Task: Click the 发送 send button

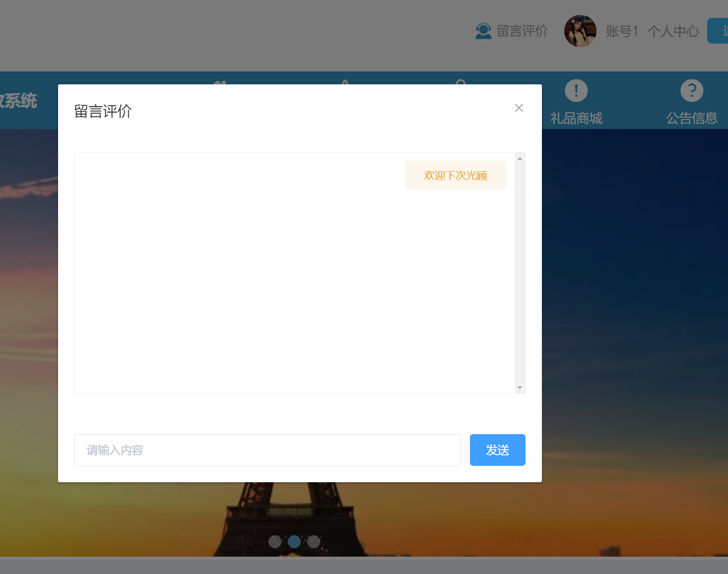Action: tap(497, 450)
